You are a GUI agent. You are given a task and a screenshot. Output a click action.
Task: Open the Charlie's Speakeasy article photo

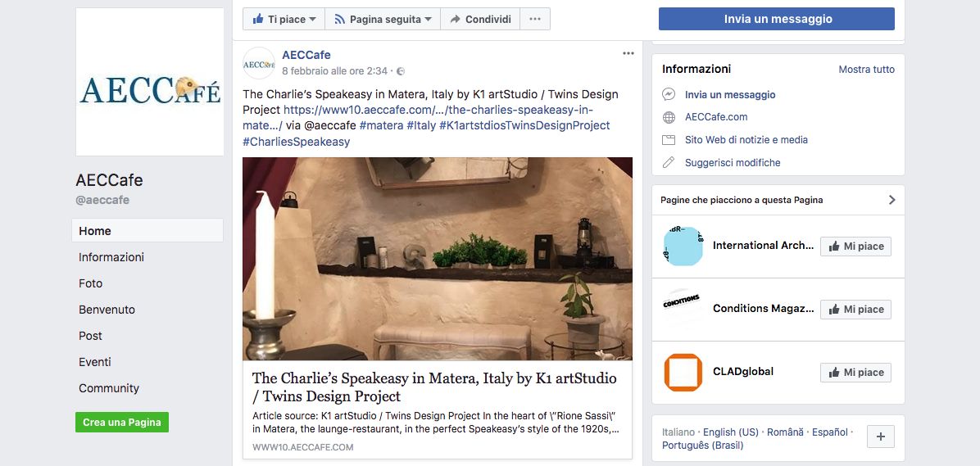coord(438,259)
